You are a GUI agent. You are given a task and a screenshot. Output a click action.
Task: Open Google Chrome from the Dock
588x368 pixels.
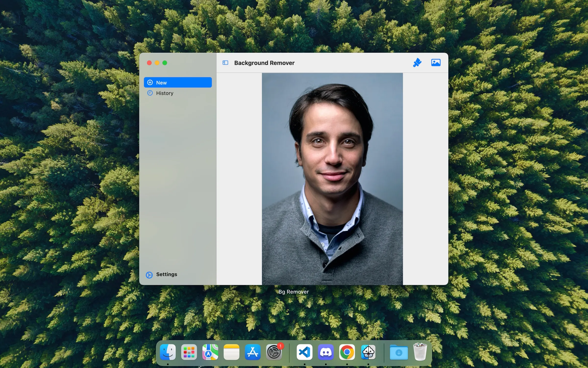[347, 353]
